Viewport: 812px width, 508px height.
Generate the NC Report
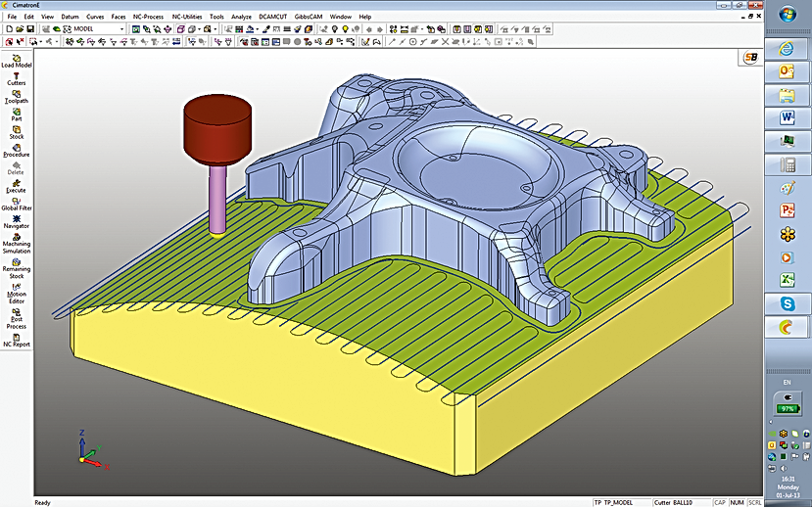pyautogui.click(x=17, y=341)
